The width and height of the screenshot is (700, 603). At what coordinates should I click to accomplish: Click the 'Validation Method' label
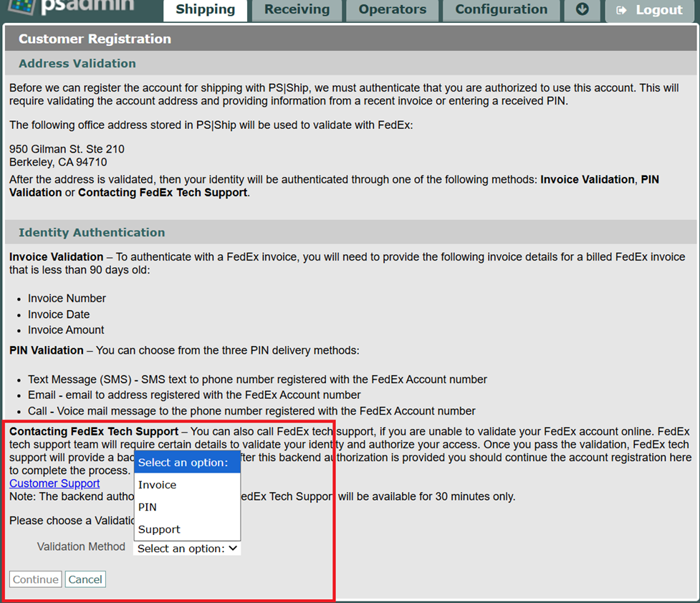pyautogui.click(x=81, y=546)
